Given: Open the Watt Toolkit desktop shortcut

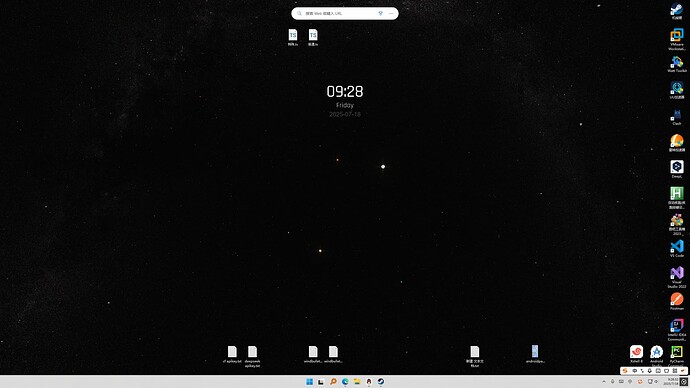Looking at the screenshot, I should coord(676,64).
